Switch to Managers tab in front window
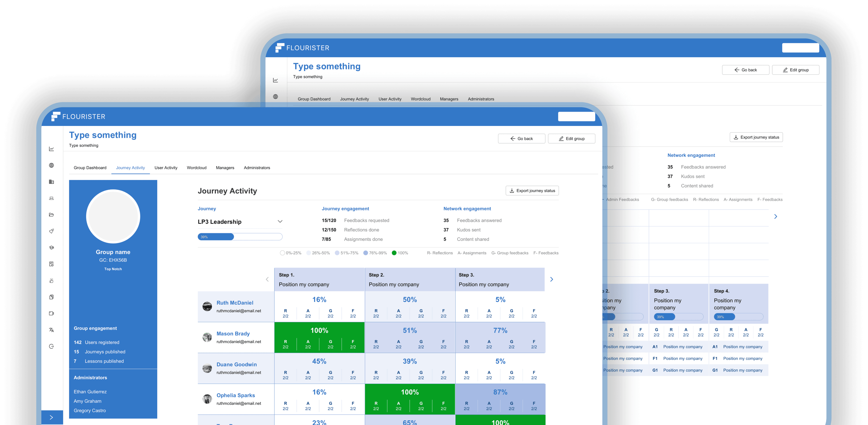This screenshot has height=425, width=868. pyautogui.click(x=225, y=168)
